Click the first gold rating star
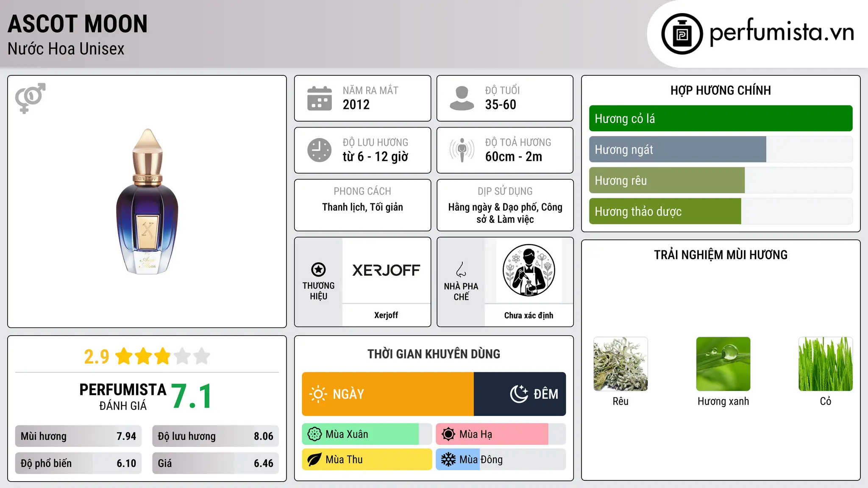Screen dimensions: 868x488 point(124,356)
